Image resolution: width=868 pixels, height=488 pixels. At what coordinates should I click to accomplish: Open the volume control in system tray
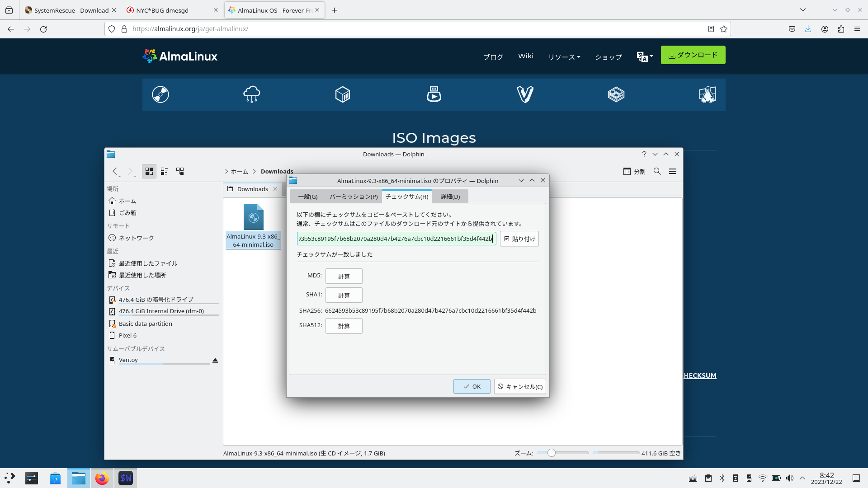(790, 478)
